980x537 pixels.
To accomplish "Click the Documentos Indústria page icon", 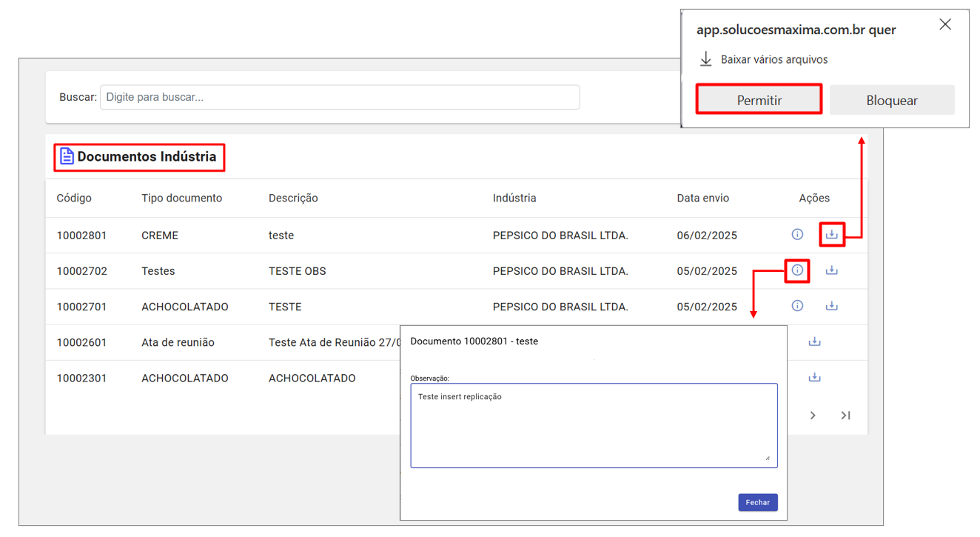I will [67, 156].
